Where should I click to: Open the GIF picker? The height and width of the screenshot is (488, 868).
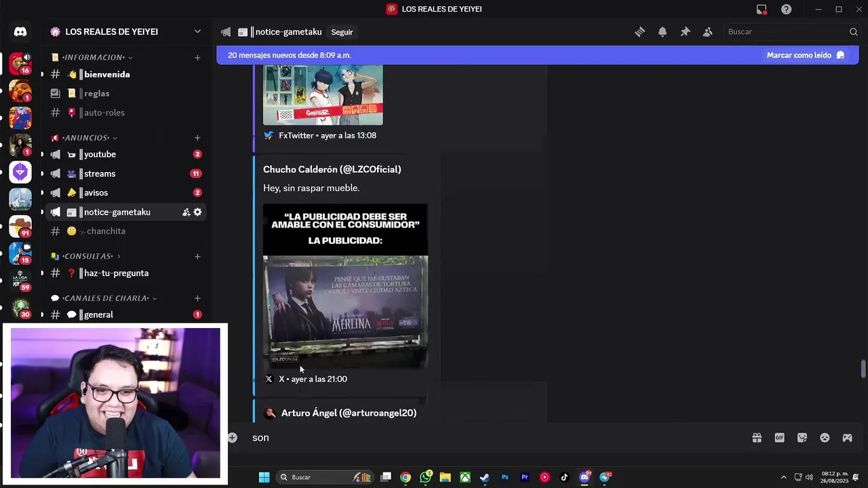(x=779, y=438)
